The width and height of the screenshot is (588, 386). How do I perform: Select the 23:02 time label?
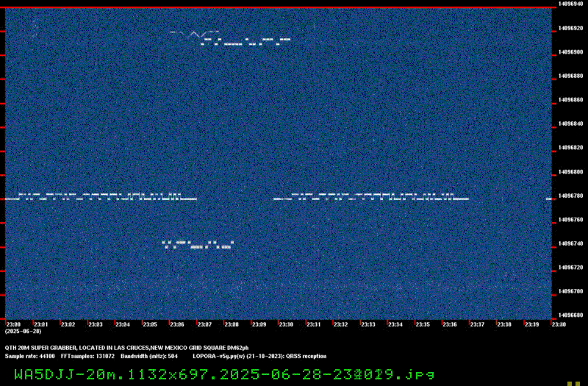(68, 324)
